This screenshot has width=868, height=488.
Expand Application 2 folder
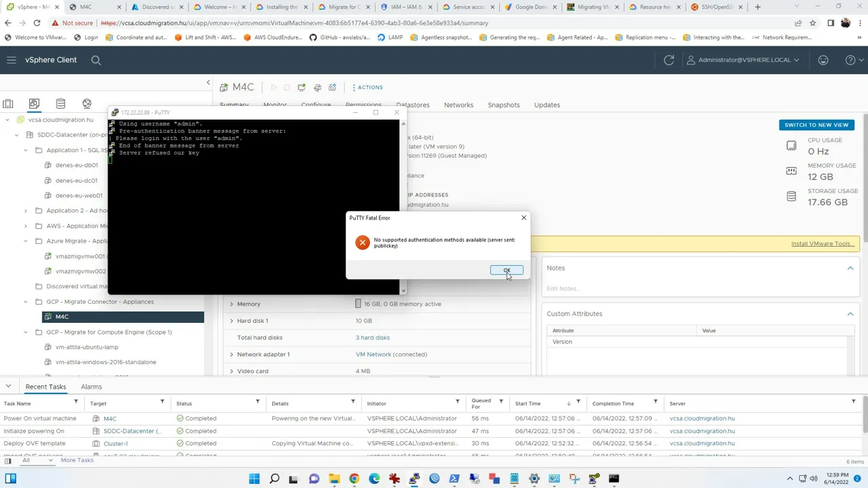(x=26, y=211)
